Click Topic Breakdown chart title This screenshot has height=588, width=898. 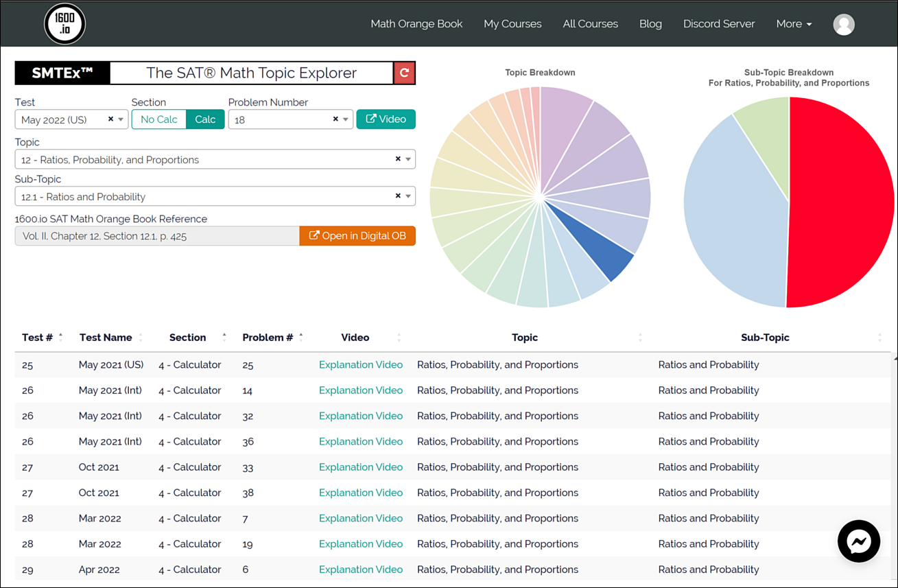tap(540, 73)
